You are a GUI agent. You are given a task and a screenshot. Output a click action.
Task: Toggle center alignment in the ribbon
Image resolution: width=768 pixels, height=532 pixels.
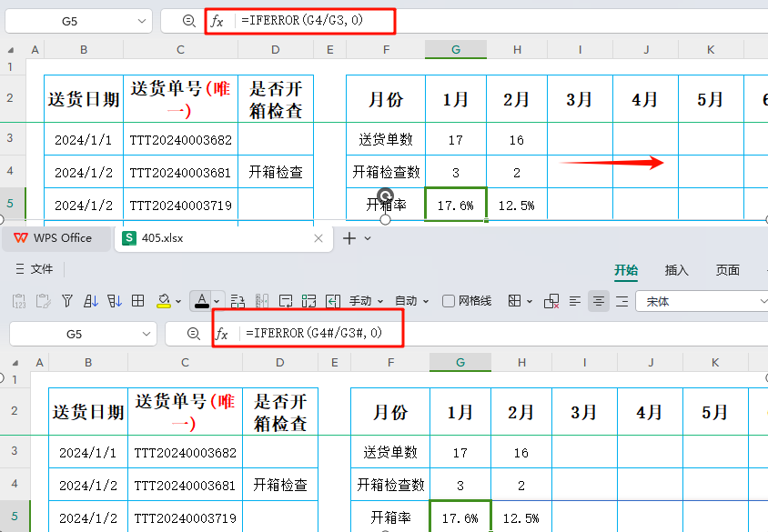coord(599,301)
